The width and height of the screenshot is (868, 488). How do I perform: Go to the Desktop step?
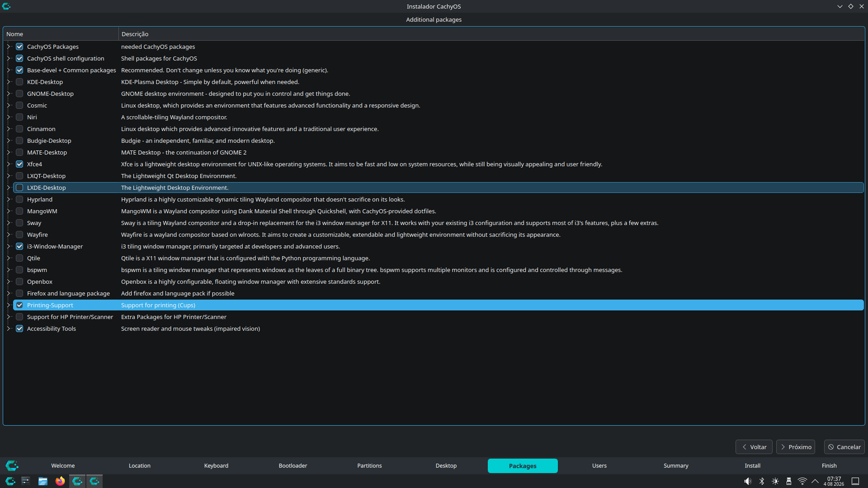[446, 466]
